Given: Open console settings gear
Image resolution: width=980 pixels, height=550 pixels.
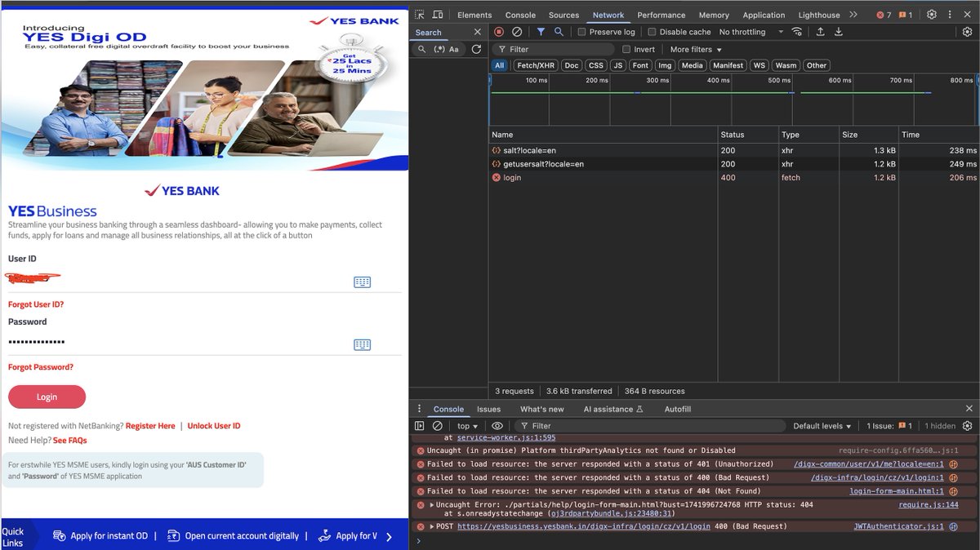Looking at the screenshot, I should (968, 426).
